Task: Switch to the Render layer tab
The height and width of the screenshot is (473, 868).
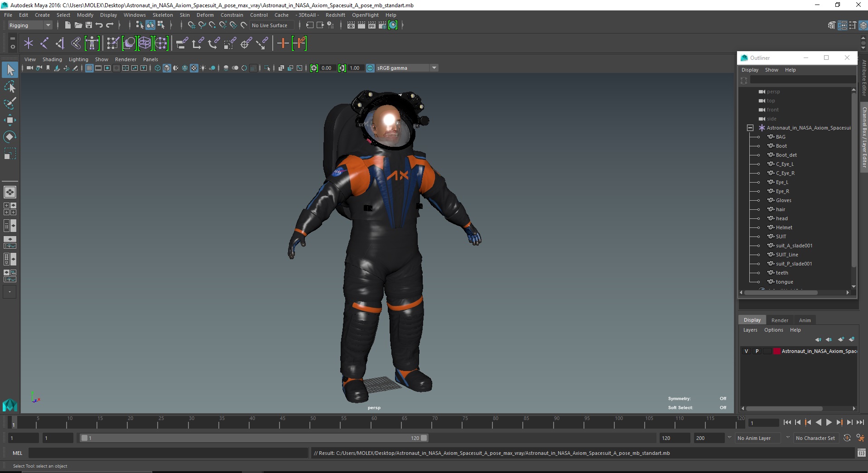Action: point(780,320)
